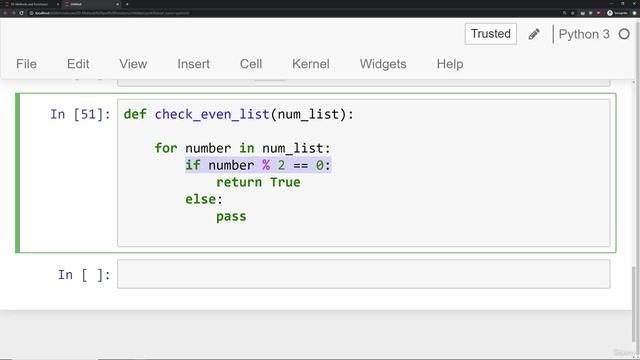Open the Insert menu
The width and height of the screenshot is (640, 360).
[193, 64]
